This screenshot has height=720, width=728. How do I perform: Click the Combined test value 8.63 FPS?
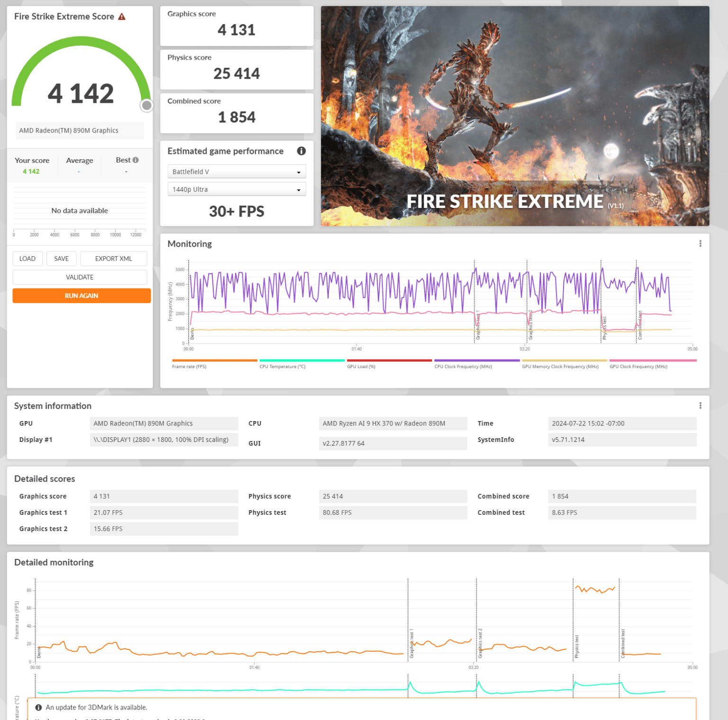(622, 513)
